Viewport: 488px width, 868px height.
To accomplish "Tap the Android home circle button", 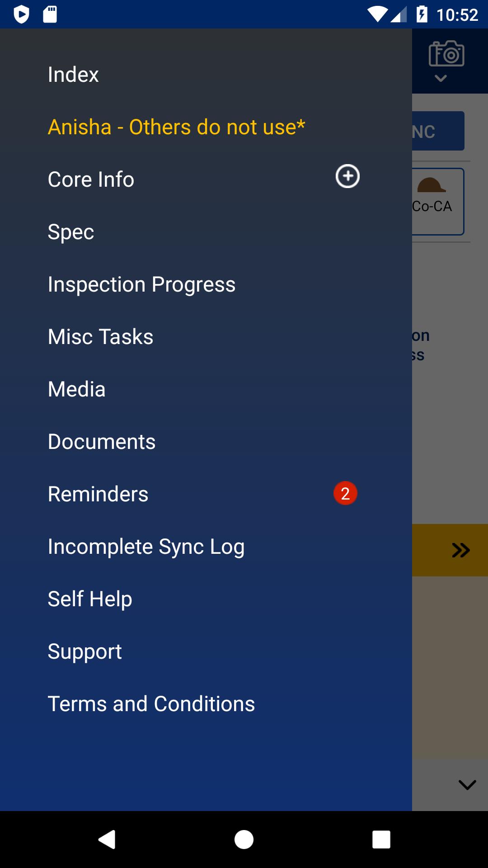I will tap(244, 840).
